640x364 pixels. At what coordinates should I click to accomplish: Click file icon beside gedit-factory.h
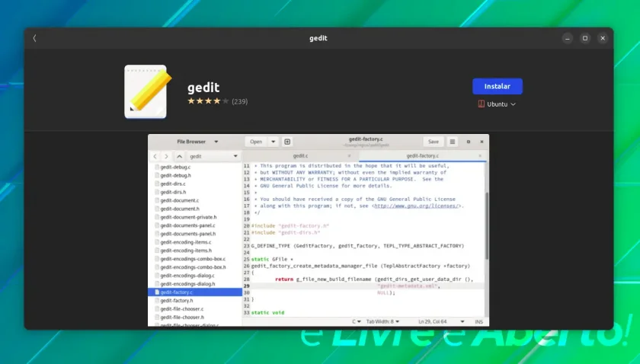click(157, 300)
